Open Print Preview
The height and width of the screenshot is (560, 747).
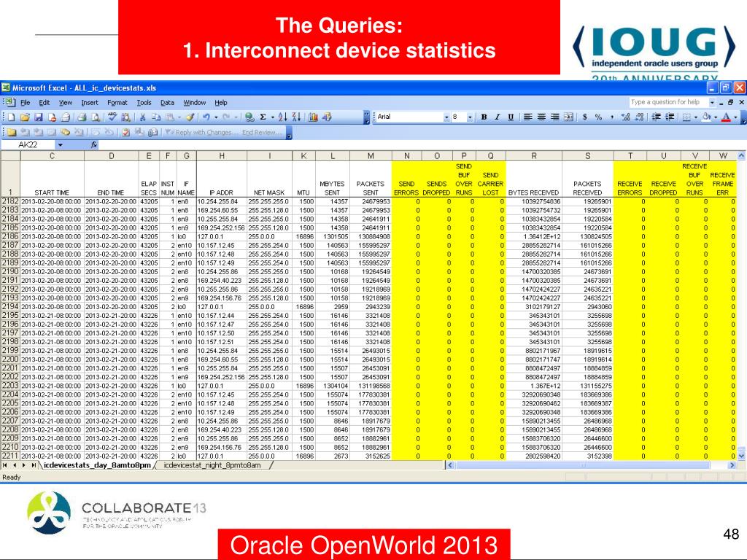tap(96, 117)
